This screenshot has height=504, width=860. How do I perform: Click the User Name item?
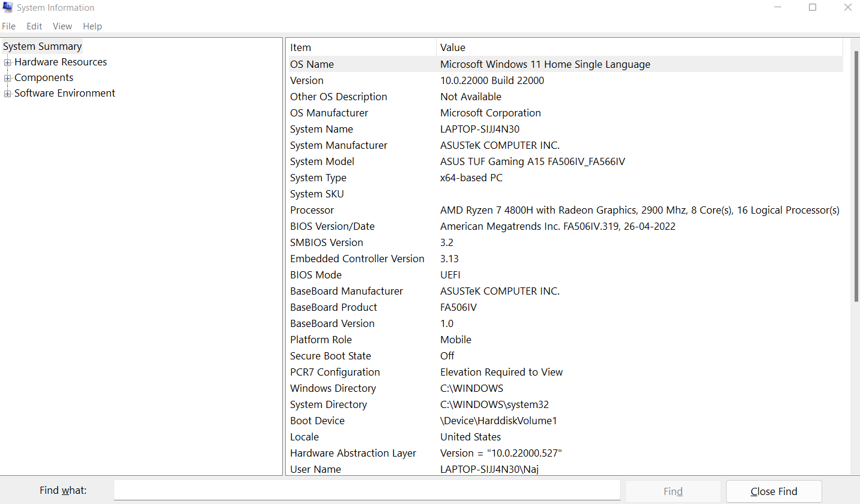[x=315, y=469]
